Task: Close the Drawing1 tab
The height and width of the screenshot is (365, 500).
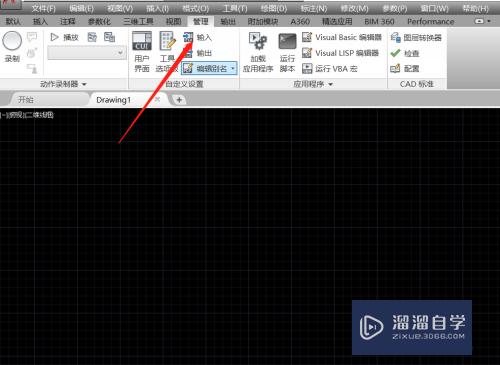Action: (x=157, y=99)
